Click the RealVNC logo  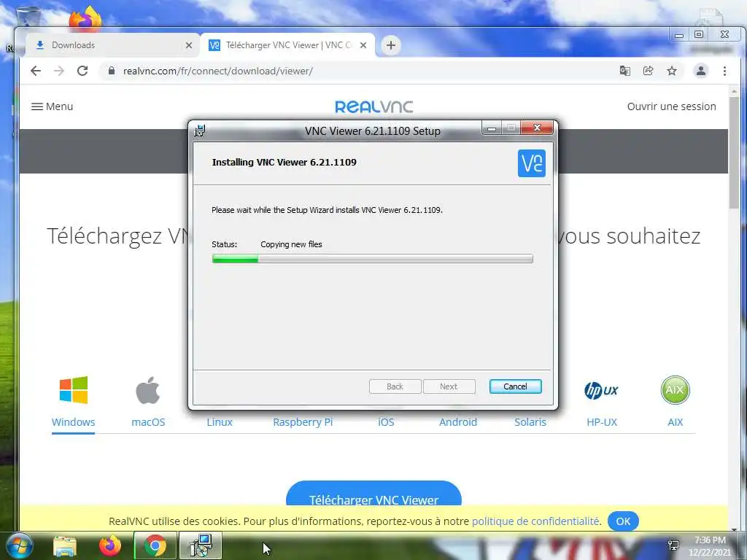(374, 106)
